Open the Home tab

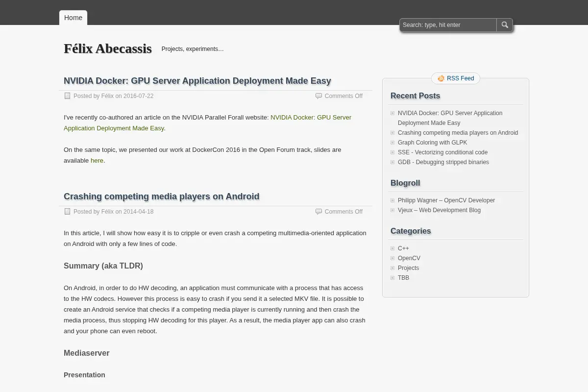[x=73, y=18]
